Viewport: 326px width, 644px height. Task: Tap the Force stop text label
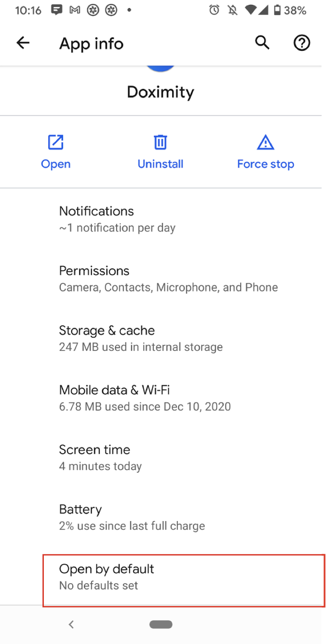click(x=265, y=164)
